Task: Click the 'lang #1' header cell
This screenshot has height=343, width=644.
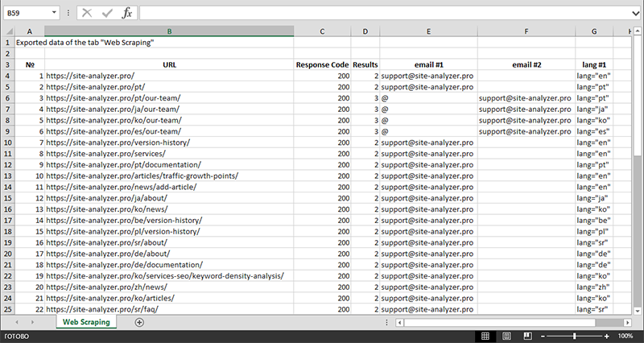Action: (x=594, y=64)
